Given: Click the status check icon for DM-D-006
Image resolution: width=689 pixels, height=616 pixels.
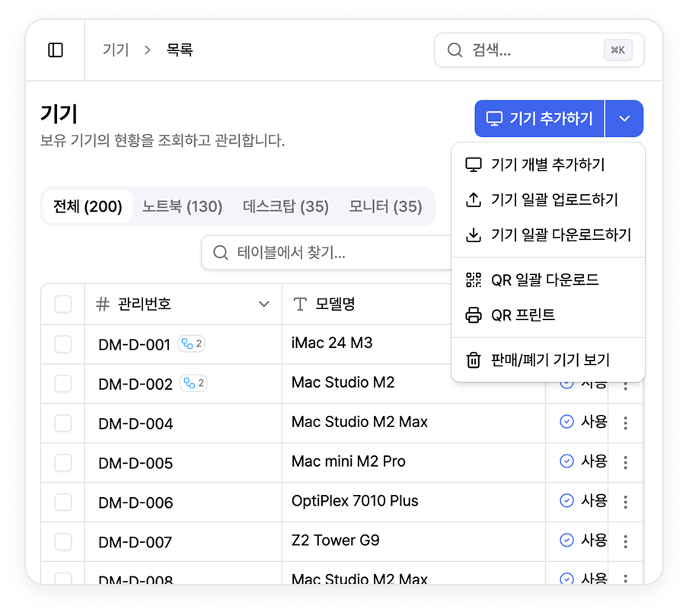Looking at the screenshot, I should pyautogui.click(x=567, y=500).
